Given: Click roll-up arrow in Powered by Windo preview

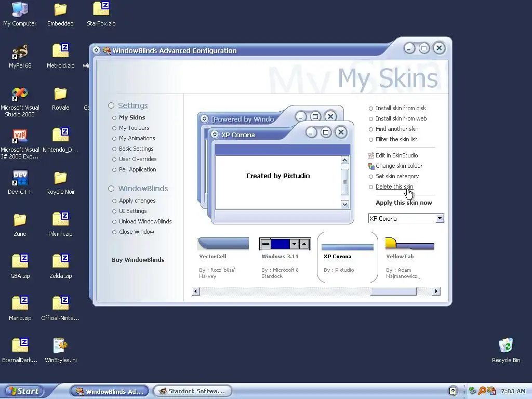Looking at the screenshot, I should [x=204, y=119].
